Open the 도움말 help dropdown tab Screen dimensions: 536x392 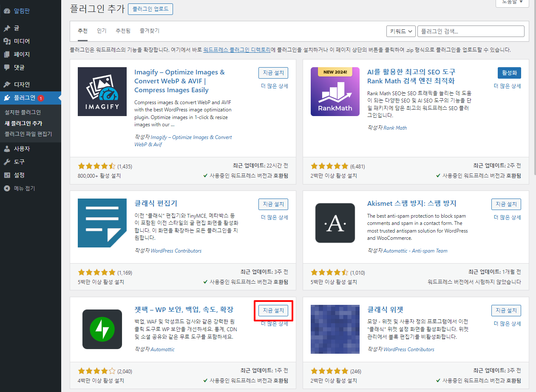(x=512, y=2)
